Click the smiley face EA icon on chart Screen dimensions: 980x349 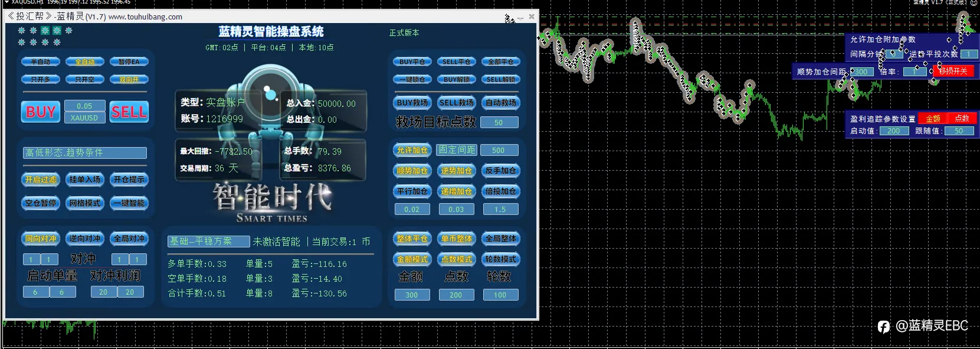coord(974,2)
